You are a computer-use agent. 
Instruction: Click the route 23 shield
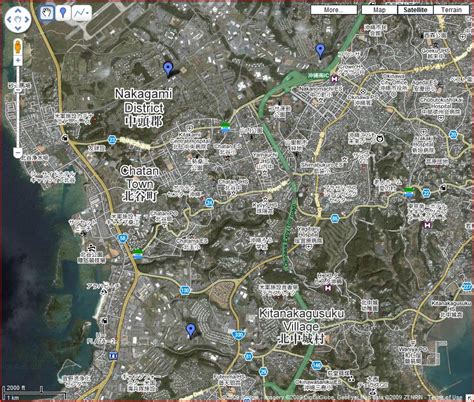point(112,140)
